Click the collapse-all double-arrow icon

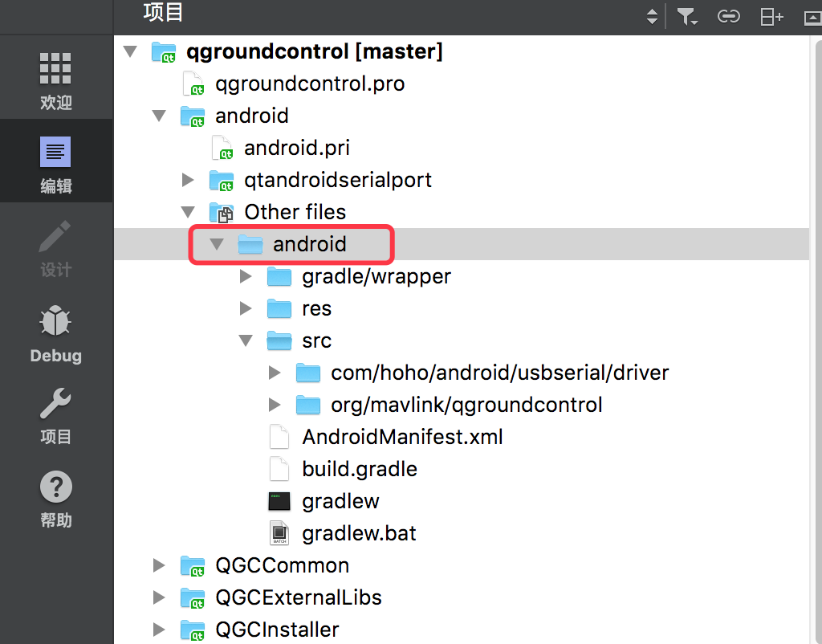tap(650, 17)
